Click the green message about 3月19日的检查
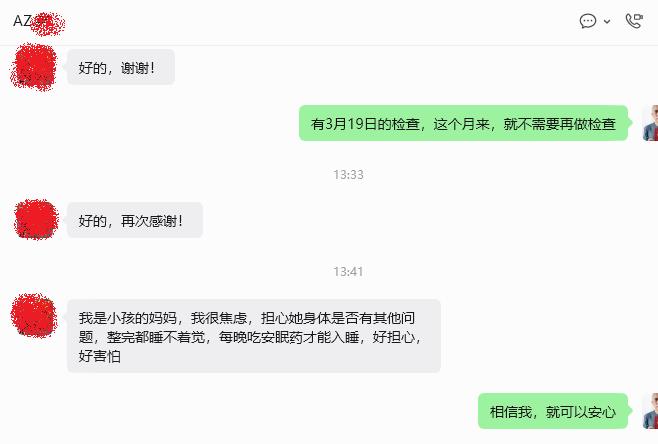Screen dimensions: 658x444 (463, 123)
